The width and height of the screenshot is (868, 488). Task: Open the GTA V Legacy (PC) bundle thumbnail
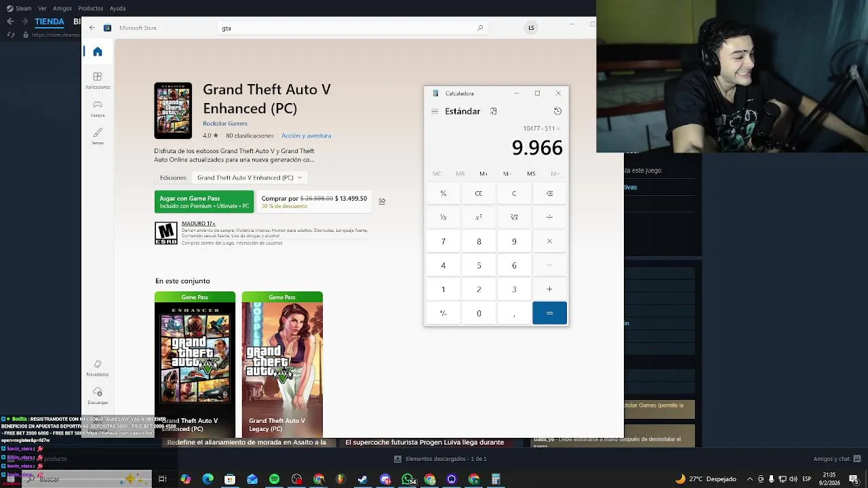coord(282,365)
